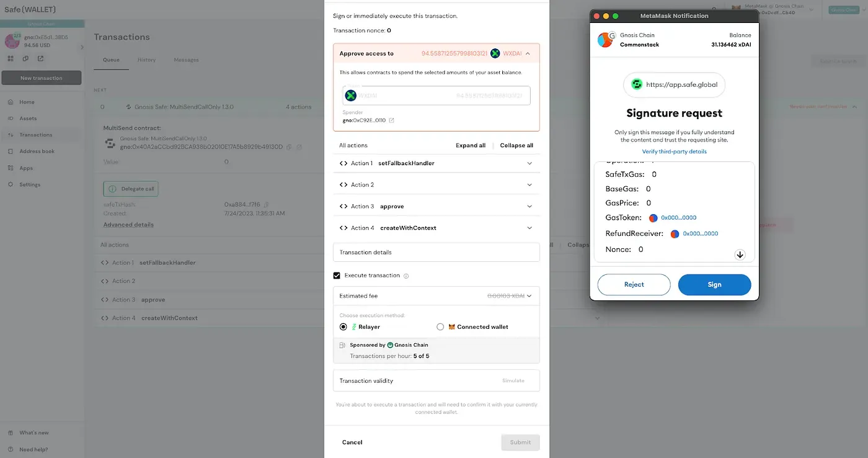
Task: Click the GasToken address identicon in MetaMask
Action: (653, 218)
